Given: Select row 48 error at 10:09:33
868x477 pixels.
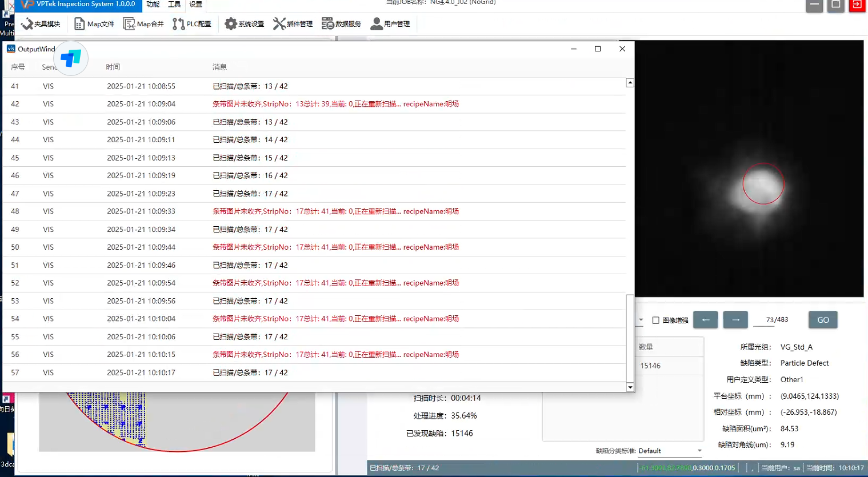Looking at the screenshot, I should point(314,211).
